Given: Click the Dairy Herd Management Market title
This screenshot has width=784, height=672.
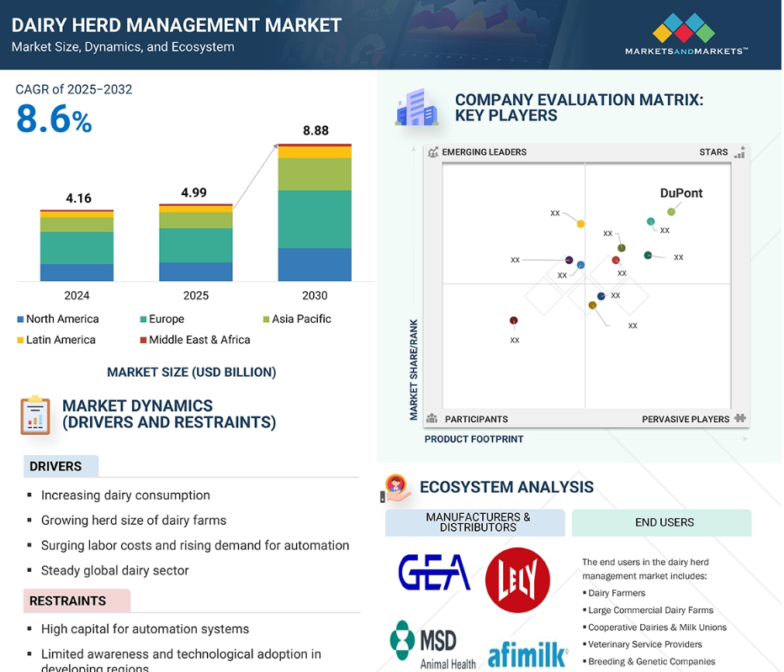Looking at the screenshot, I should (x=177, y=25).
